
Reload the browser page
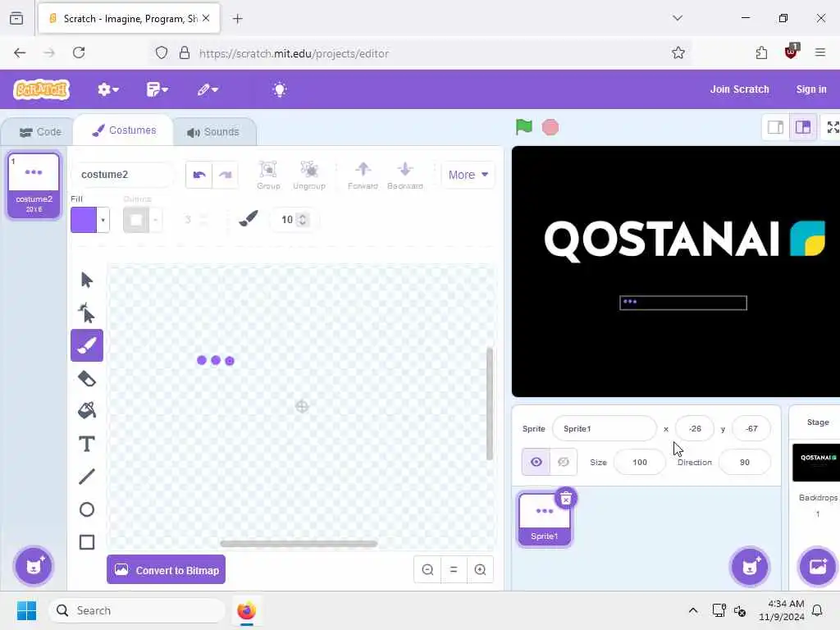[79, 53]
